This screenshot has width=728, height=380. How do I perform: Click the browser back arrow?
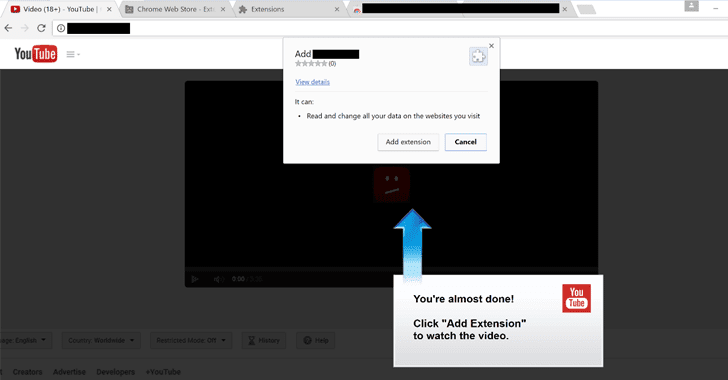[8, 28]
